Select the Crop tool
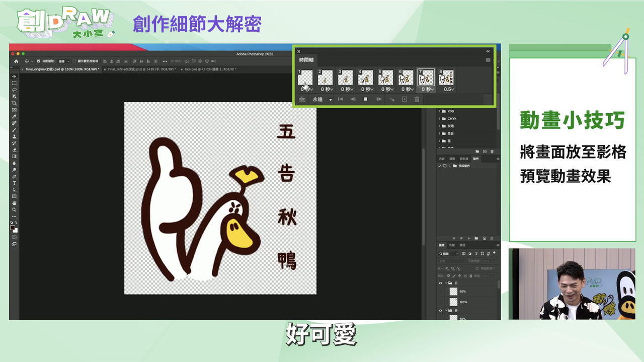The height and width of the screenshot is (362, 644). point(14,103)
